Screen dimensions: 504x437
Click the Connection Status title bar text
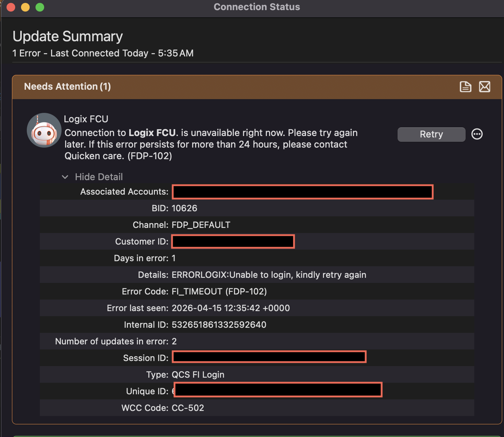257,7
